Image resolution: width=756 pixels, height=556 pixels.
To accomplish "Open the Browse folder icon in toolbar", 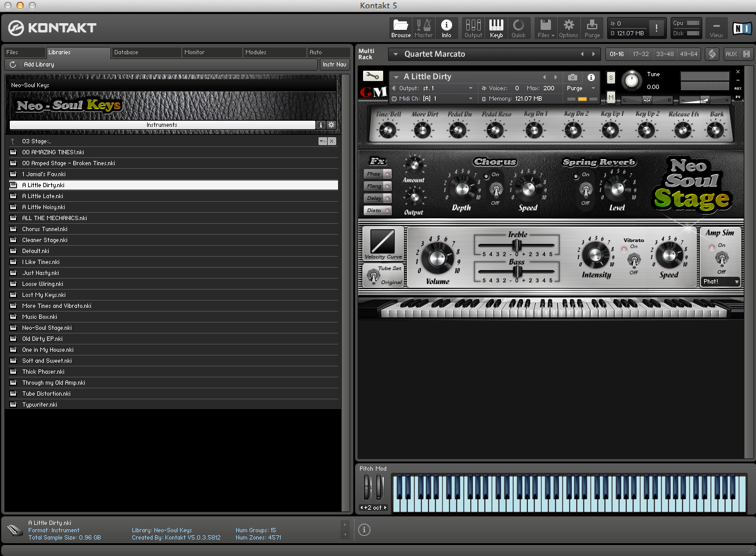I will (401, 28).
